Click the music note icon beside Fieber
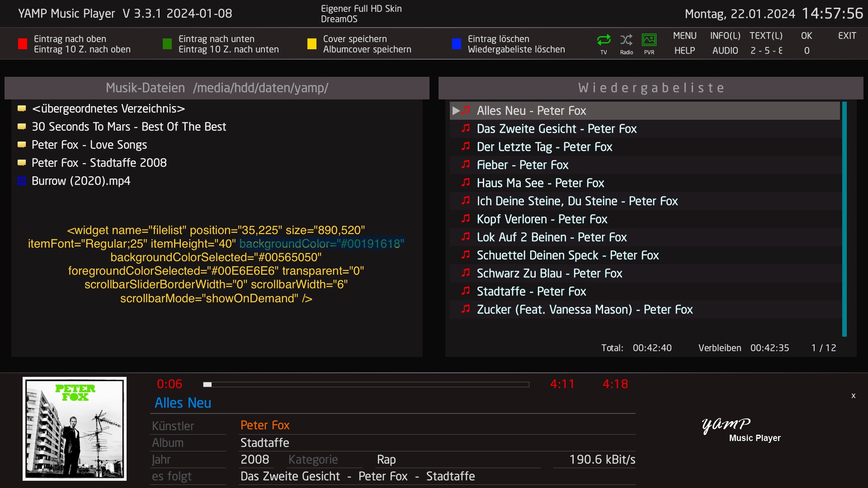The image size is (868, 488). point(466,165)
